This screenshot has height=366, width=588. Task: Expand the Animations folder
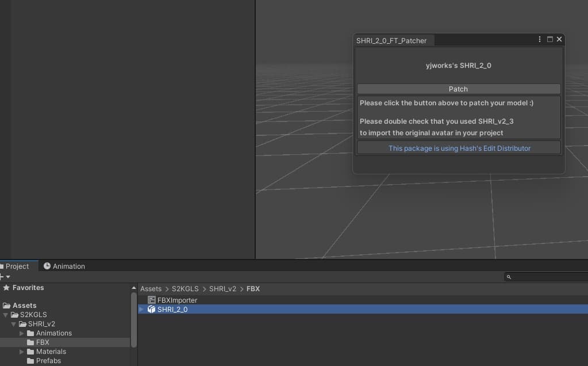click(x=22, y=333)
